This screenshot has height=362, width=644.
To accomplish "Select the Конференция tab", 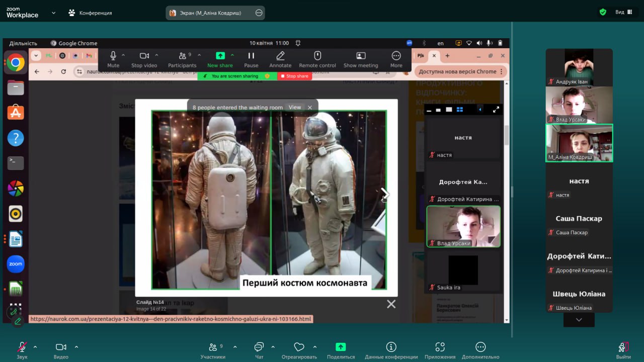I will click(x=90, y=13).
